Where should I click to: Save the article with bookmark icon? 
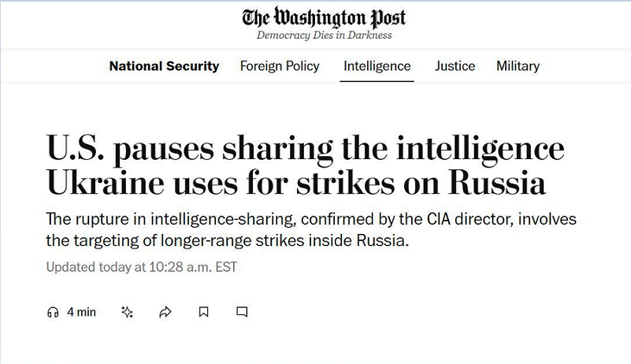click(203, 312)
